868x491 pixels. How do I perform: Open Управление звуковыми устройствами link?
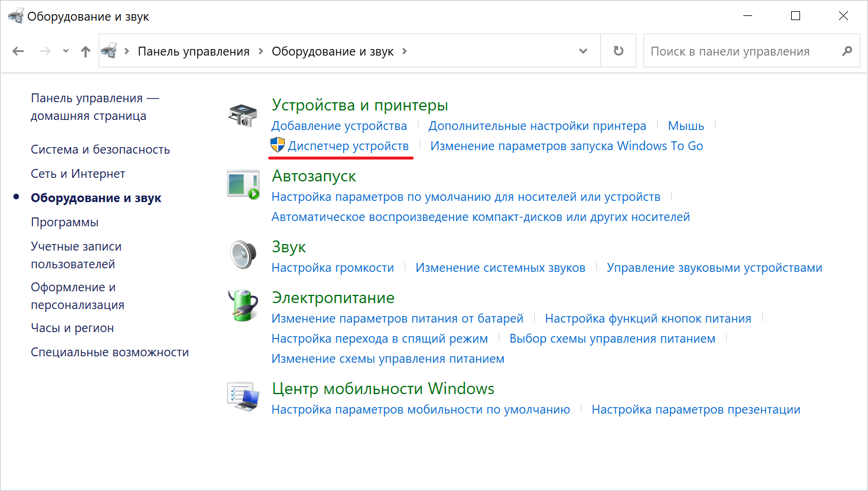click(714, 268)
